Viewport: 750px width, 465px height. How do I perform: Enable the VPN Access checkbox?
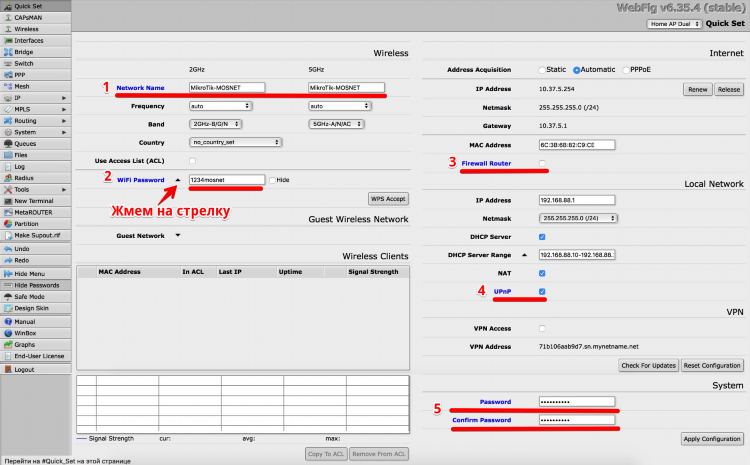(x=542, y=328)
